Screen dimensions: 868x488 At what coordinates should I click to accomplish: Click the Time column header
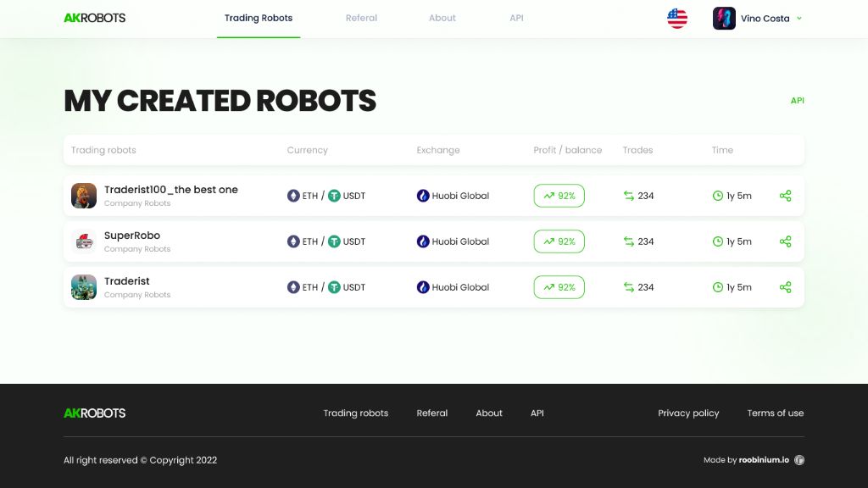tap(722, 150)
